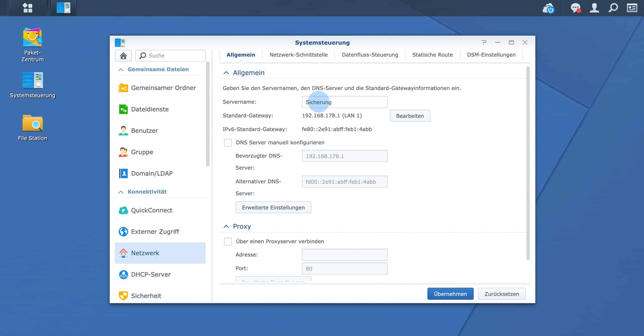Collapse the Konnektivität sidebar group
The image size is (644, 336).
(x=121, y=192)
